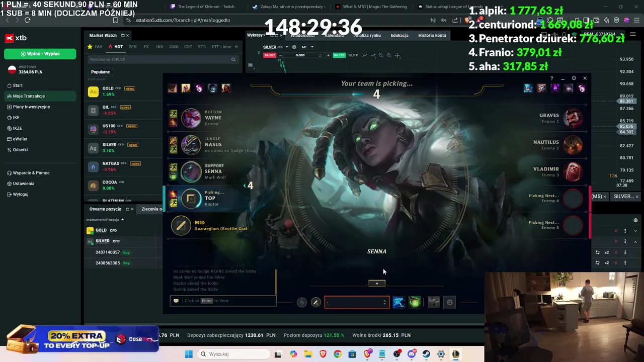Open Ustawienia in xtb sidebar
Image resolution: width=644 pixels, height=362 pixels.
point(21,184)
